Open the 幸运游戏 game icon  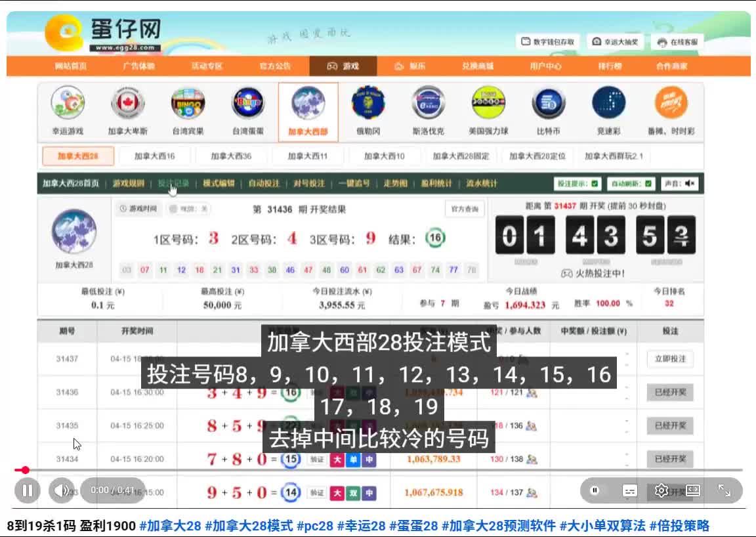pyautogui.click(x=68, y=111)
